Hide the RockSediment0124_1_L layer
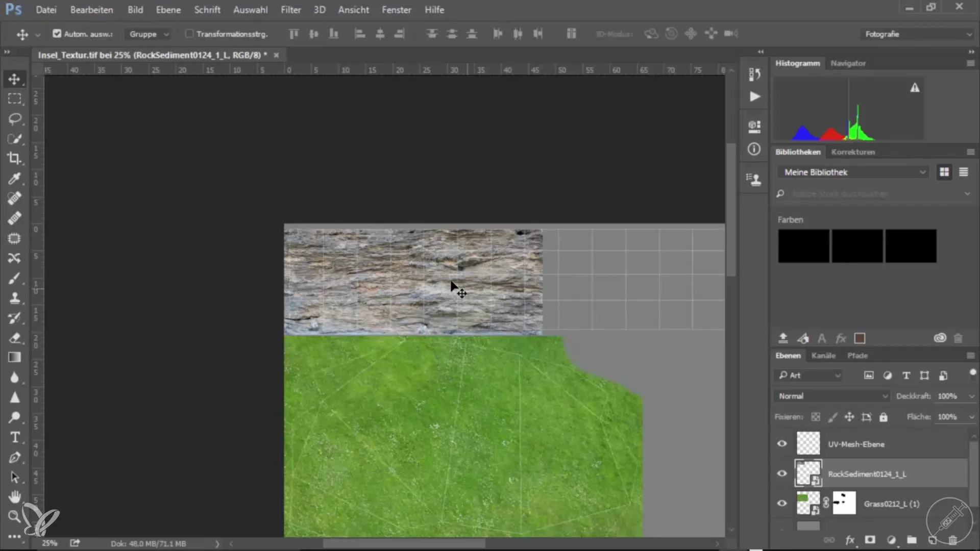The height and width of the screenshot is (551, 980). pos(782,473)
